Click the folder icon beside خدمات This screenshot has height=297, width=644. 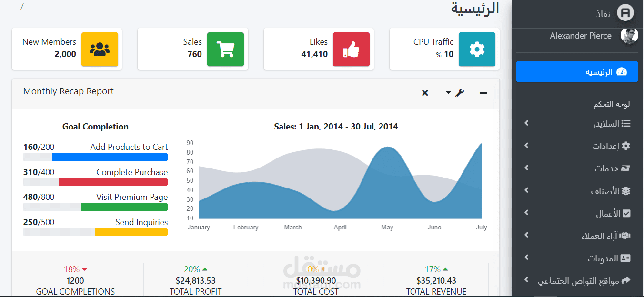tap(625, 168)
